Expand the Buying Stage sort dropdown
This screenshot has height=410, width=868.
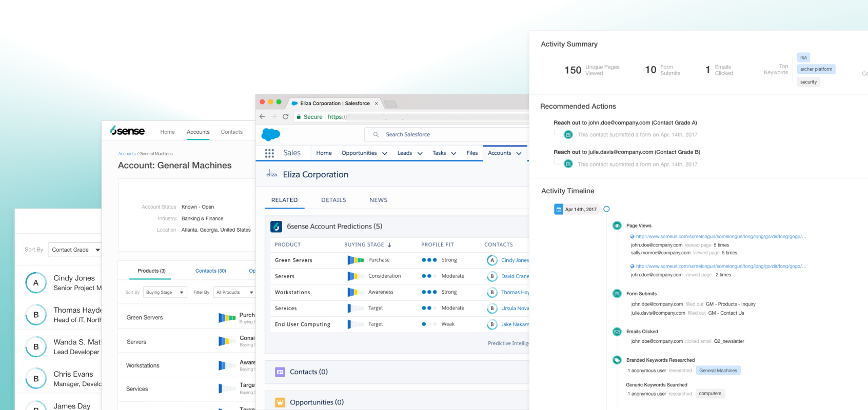click(x=165, y=293)
